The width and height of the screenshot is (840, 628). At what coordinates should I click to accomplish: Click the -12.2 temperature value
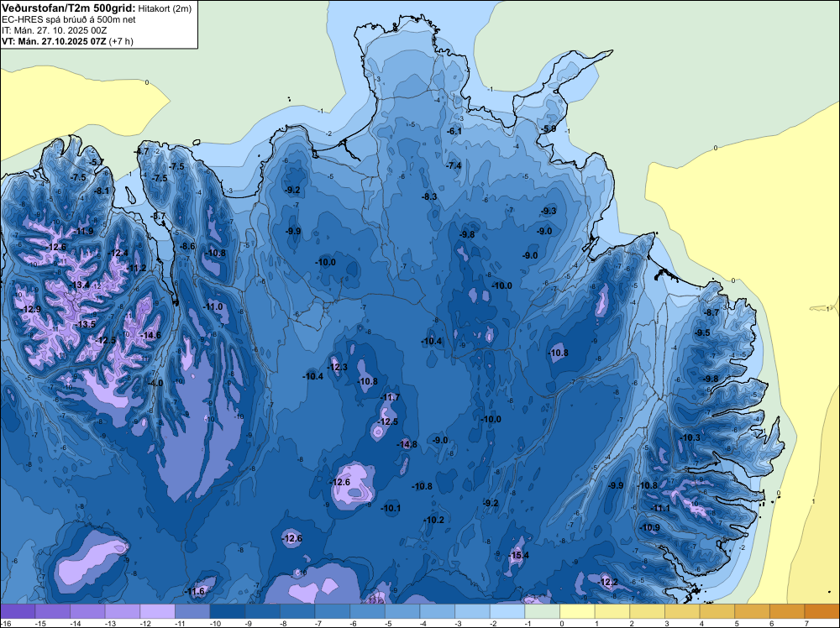pyautogui.click(x=608, y=582)
